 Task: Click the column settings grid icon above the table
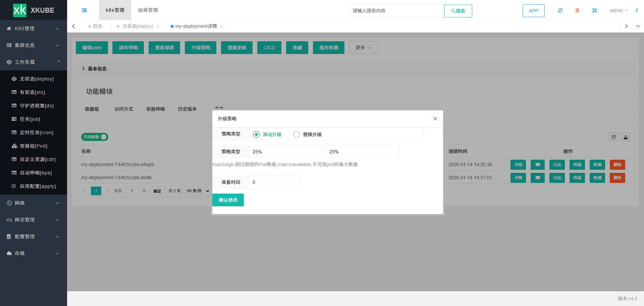tap(613, 137)
